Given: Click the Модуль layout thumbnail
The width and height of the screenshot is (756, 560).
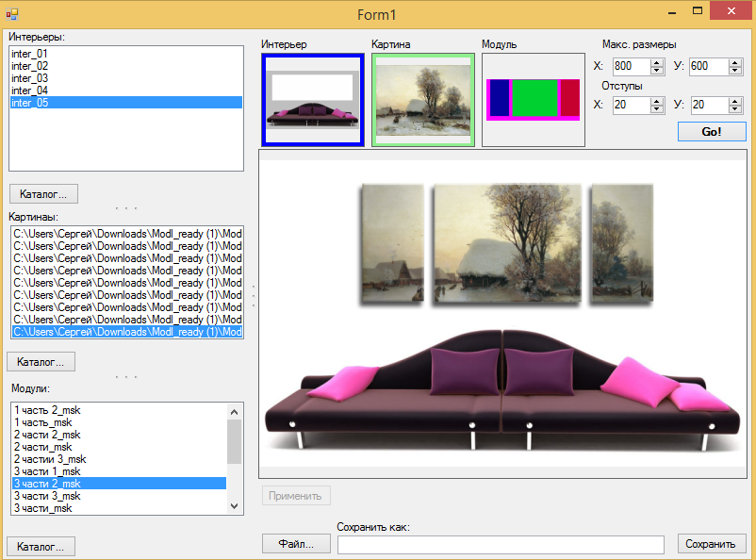Looking at the screenshot, I should pos(534,100).
